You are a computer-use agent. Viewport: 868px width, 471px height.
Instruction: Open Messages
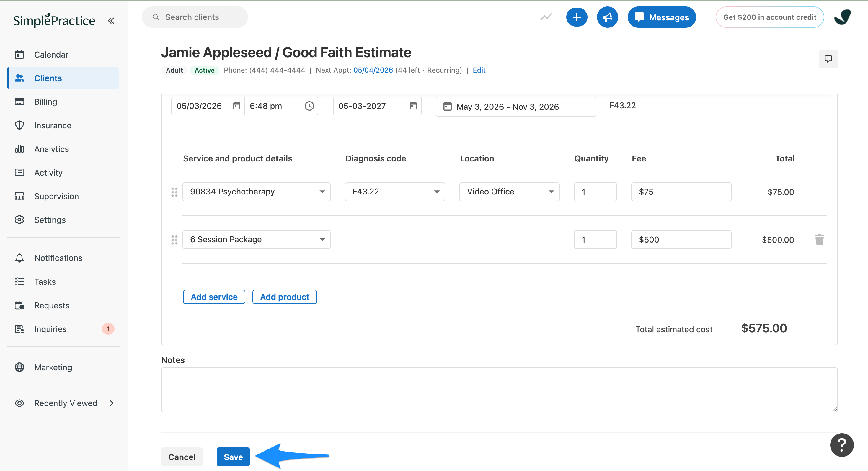pos(661,17)
